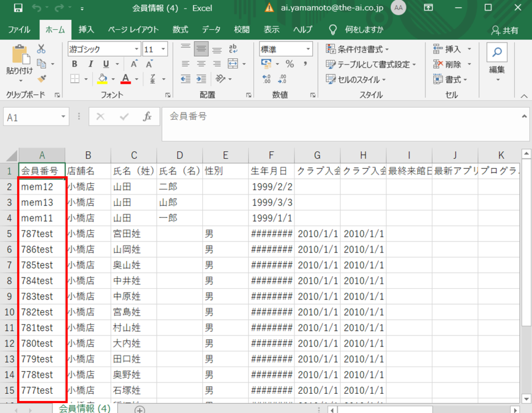This screenshot has height=413, width=532.
Task: Click the Increase Decimal icon
Action: (267, 79)
